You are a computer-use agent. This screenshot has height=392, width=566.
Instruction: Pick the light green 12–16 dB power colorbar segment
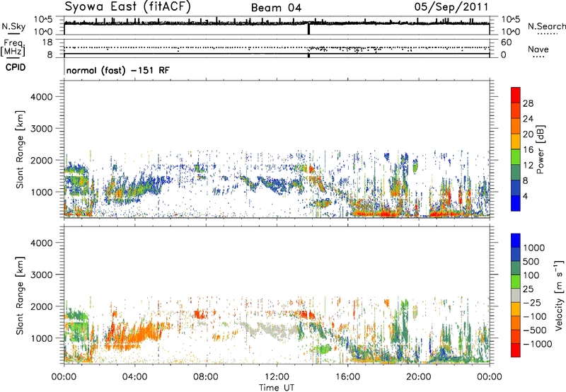pos(516,156)
